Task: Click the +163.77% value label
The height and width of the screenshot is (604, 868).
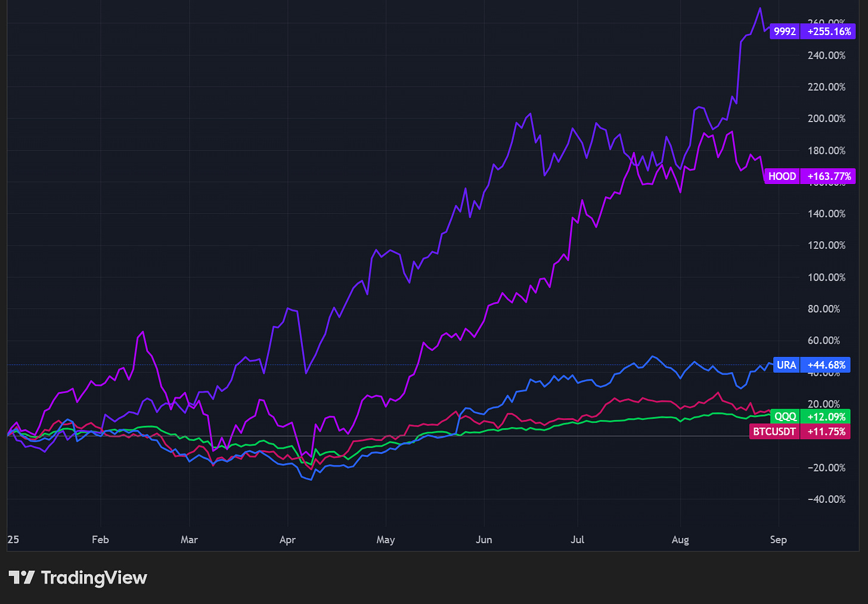Action: (829, 176)
